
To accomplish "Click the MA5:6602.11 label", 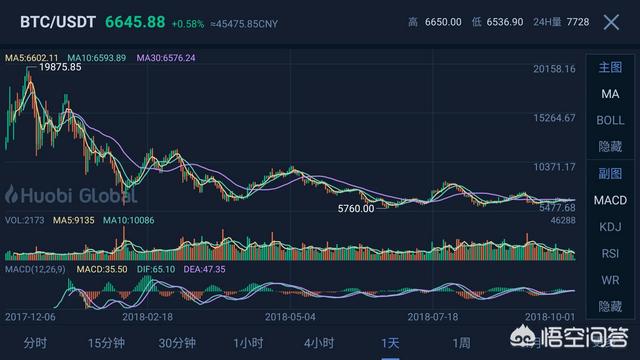I will pos(31,58).
